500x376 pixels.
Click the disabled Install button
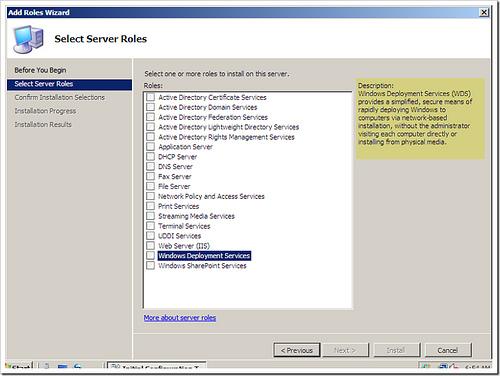[396, 350]
